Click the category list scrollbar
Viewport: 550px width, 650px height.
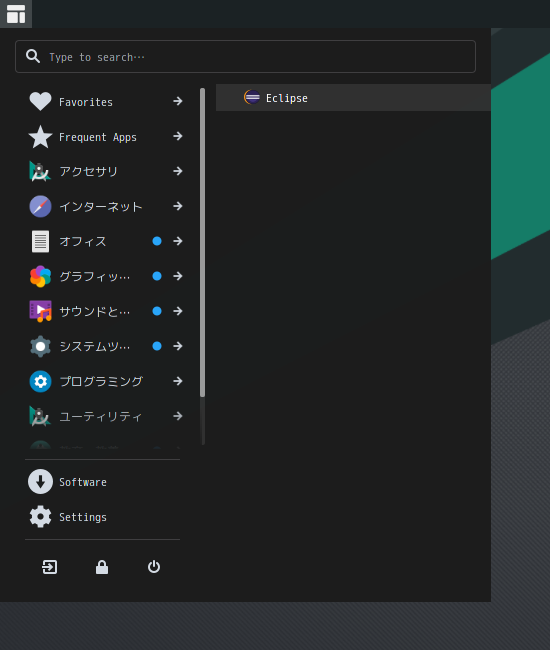(203, 243)
